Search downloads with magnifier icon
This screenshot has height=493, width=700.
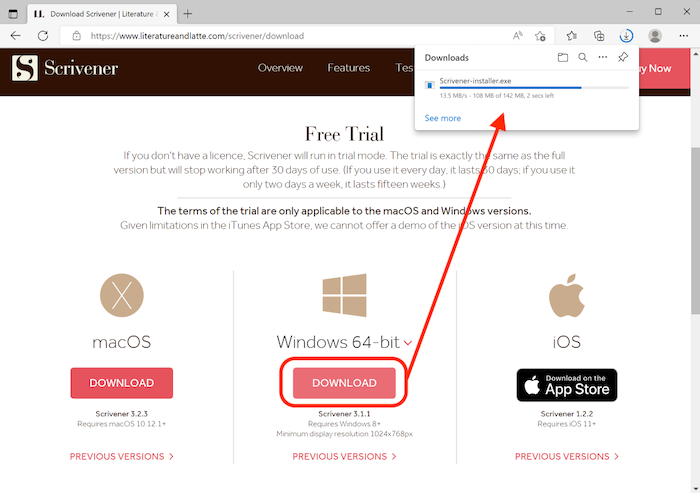point(583,57)
